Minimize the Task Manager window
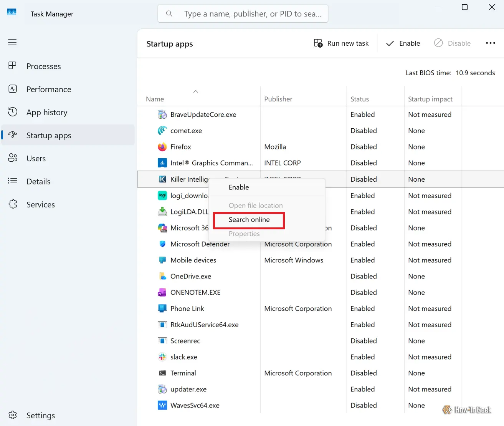The image size is (504, 426). [438, 7]
